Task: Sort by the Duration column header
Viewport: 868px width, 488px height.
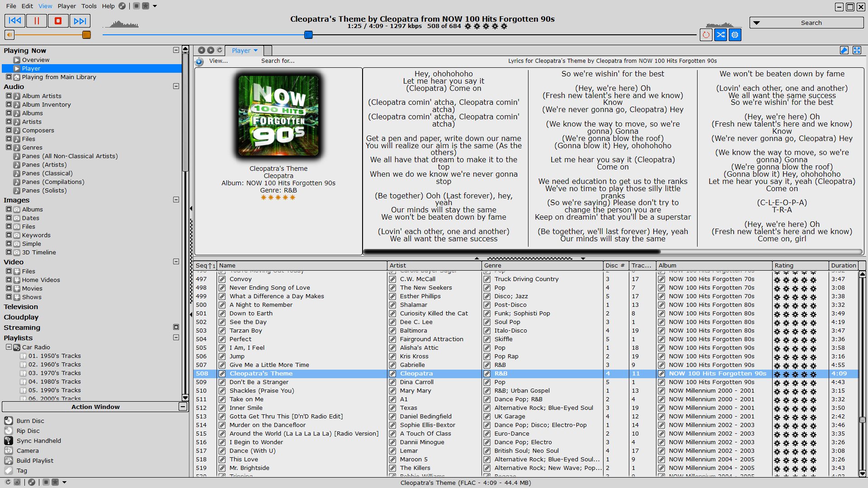Action: click(x=843, y=266)
